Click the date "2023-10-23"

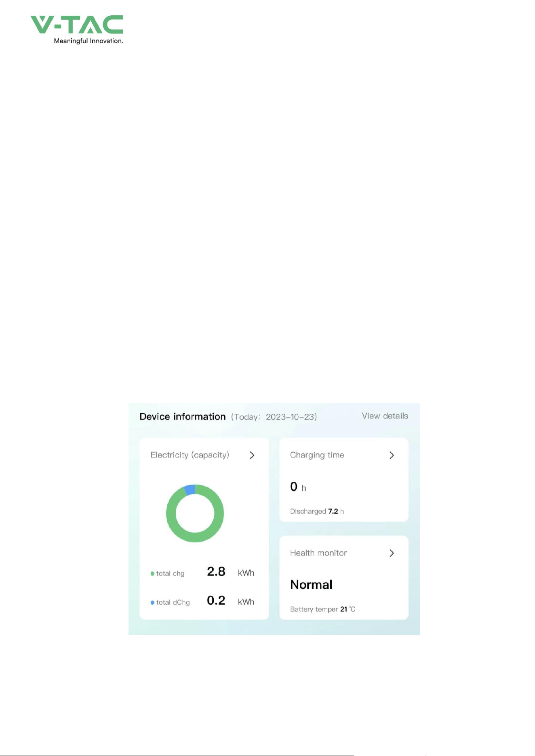click(x=290, y=417)
